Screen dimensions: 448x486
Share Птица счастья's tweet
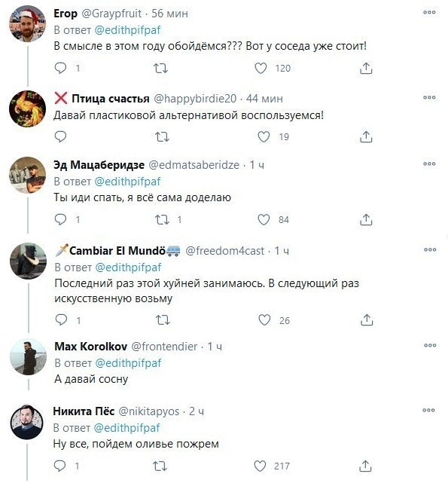[x=366, y=136]
